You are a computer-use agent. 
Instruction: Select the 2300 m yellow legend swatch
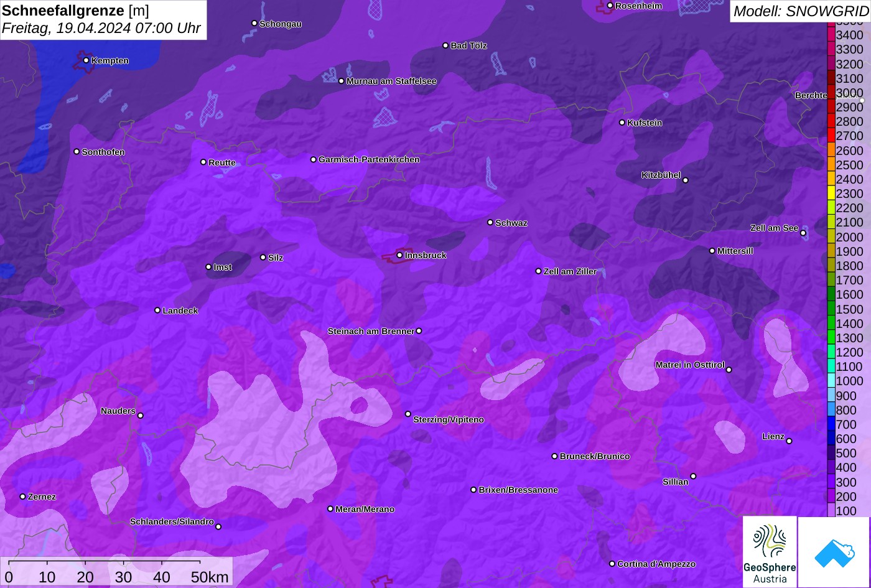831,194
